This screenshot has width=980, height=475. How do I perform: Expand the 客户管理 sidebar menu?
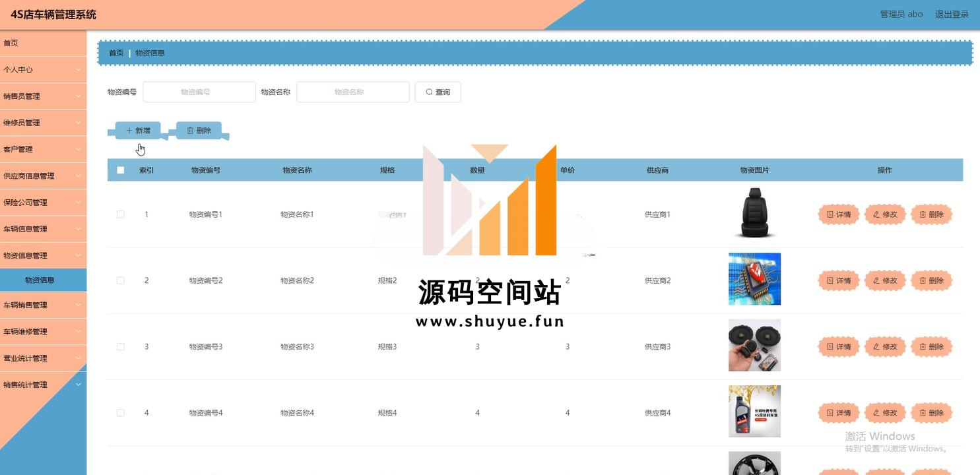[43, 149]
